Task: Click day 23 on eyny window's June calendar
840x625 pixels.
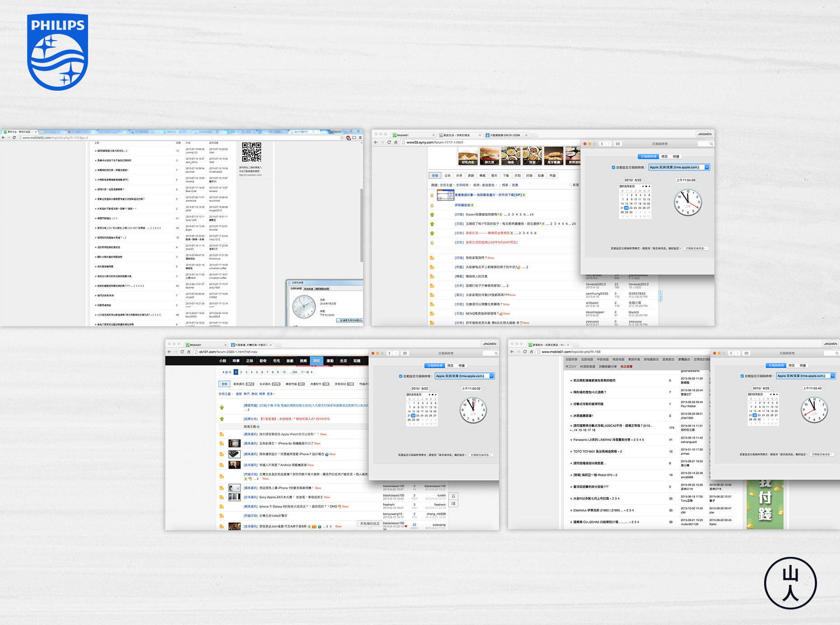Action: tap(631, 208)
